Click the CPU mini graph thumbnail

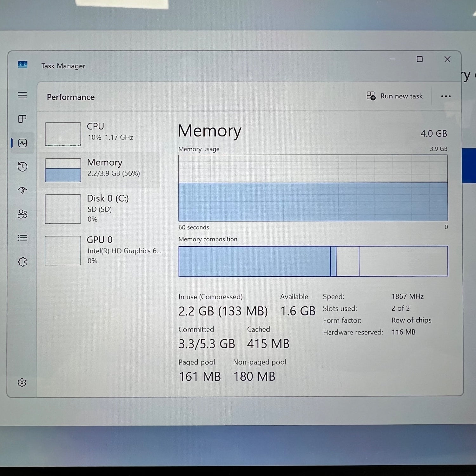63,134
